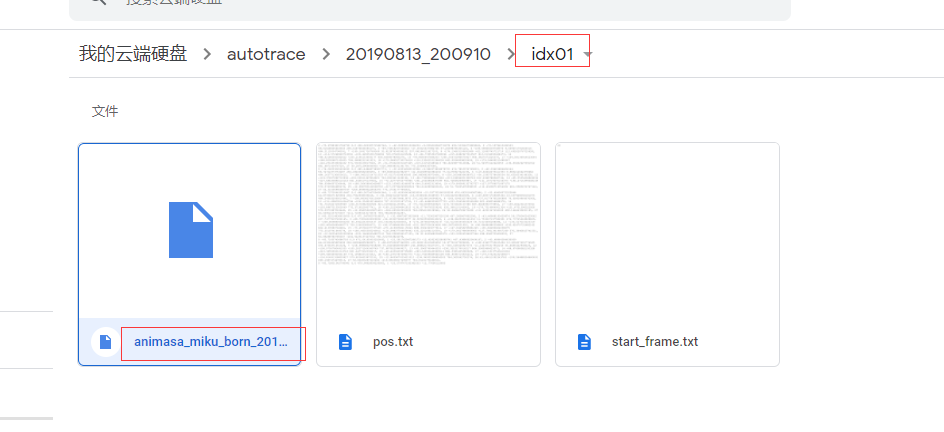
Task: Click the 文件 section heading
Action: (x=105, y=111)
